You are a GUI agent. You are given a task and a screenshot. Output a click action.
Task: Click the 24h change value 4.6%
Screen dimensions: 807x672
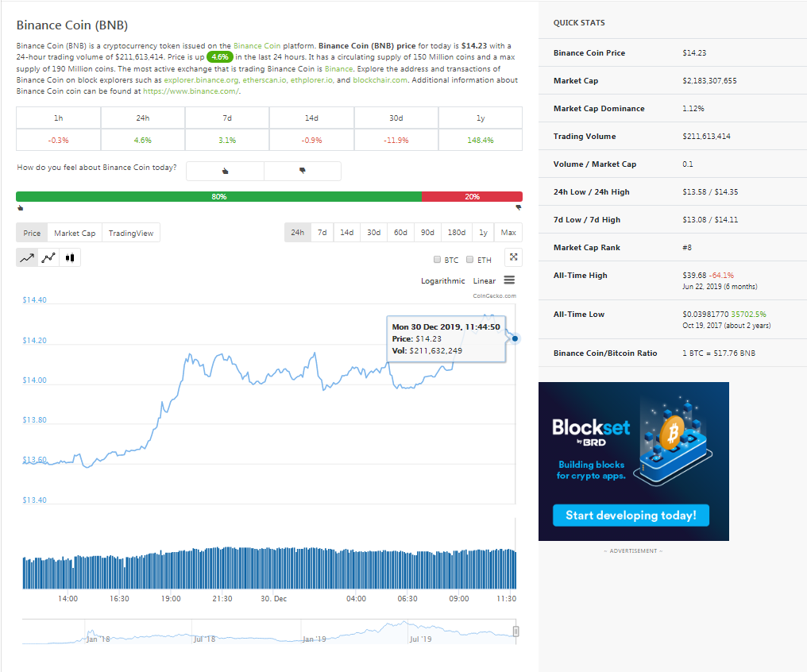142,140
